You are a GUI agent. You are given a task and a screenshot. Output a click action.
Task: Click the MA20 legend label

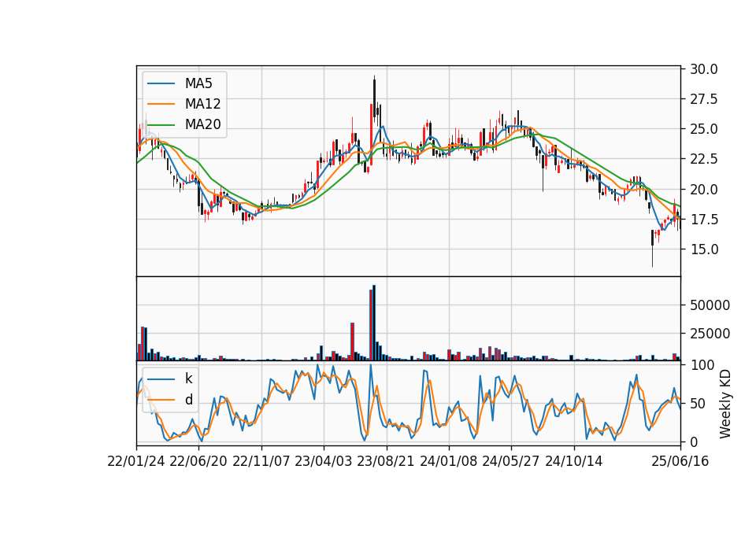click(202, 124)
